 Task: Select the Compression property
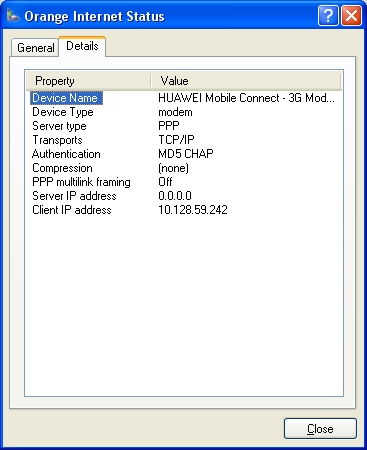click(x=62, y=168)
